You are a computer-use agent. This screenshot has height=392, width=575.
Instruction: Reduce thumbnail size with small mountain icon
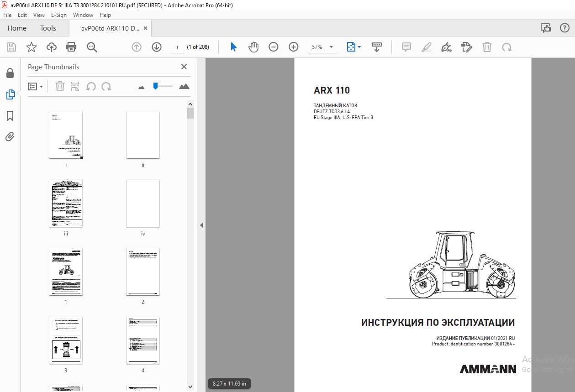[142, 87]
